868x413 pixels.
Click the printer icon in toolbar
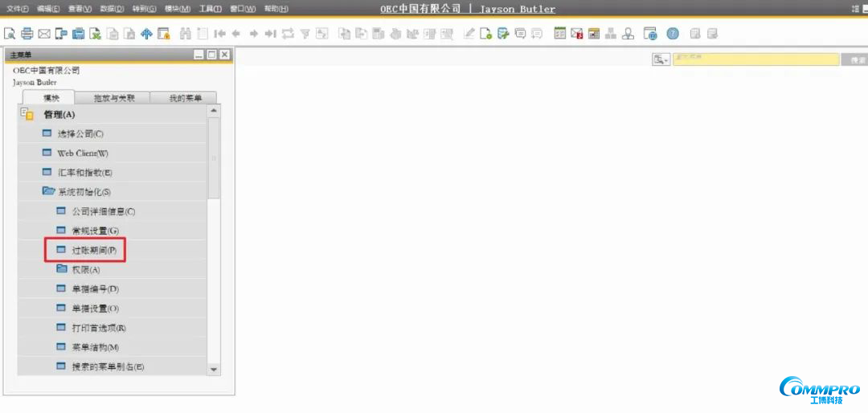tap(27, 34)
